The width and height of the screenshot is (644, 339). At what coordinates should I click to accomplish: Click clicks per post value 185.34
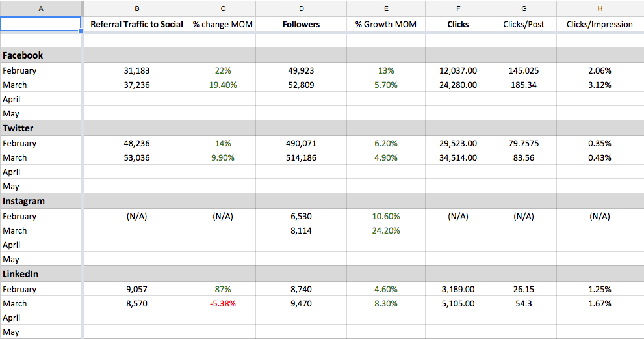(x=524, y=85)
